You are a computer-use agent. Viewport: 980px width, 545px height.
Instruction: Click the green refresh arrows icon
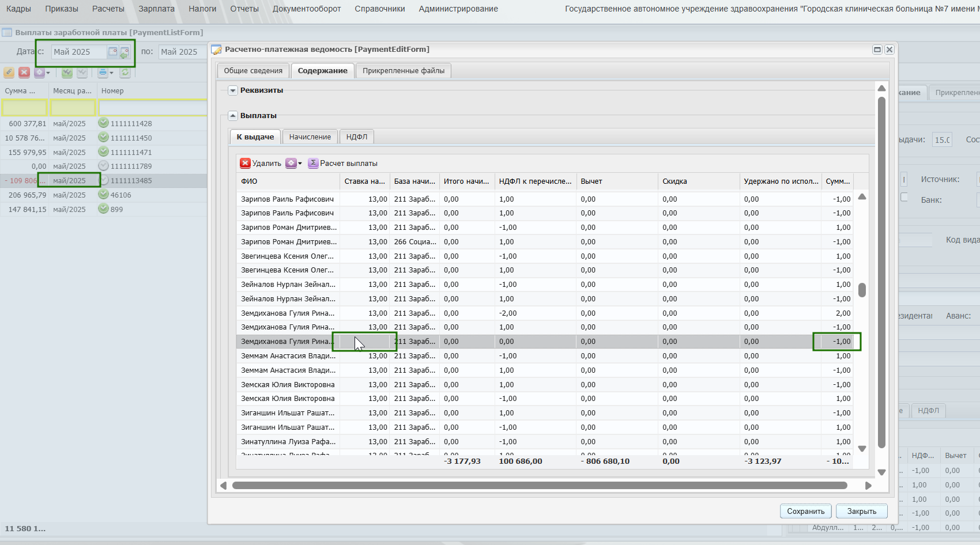coord(125,73)
